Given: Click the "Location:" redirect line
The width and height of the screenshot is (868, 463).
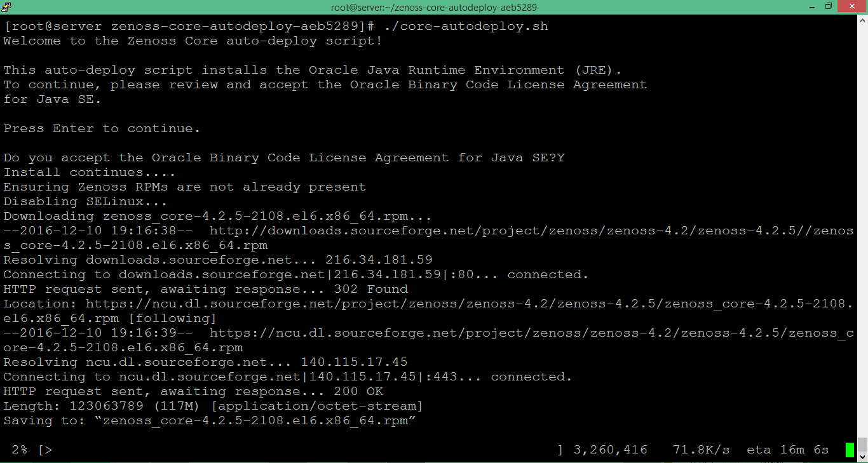Looking at the screenshot, I should coord(428,304).
